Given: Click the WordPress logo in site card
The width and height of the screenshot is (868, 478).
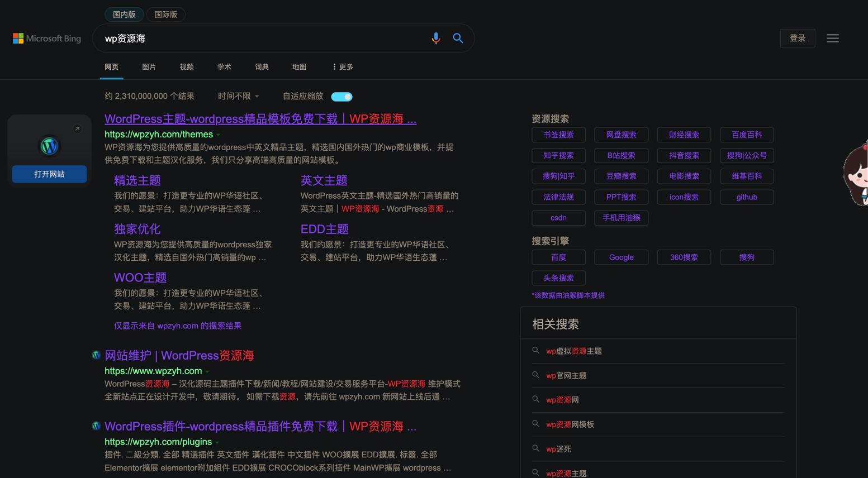Looking at the screenshot, I should pos(49,146).
